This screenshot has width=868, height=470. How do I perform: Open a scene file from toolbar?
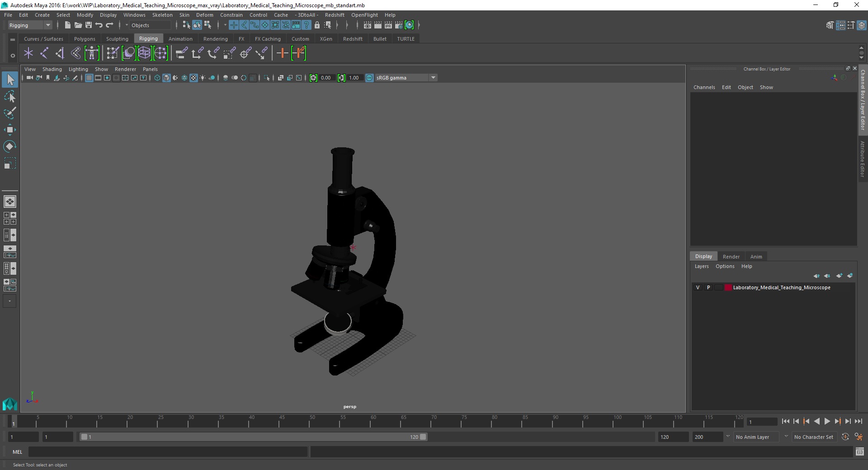tap(78, 25)
